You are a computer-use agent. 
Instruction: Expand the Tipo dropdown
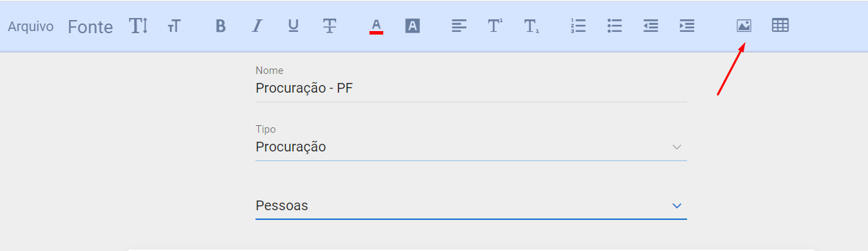tap(471, 147)
